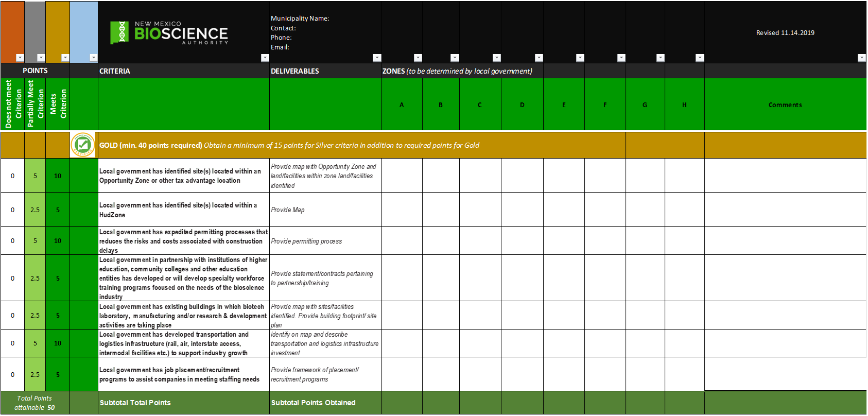
Task: Open filter arrow below the Bioscience logo
Action: click(x=265, y=58)
